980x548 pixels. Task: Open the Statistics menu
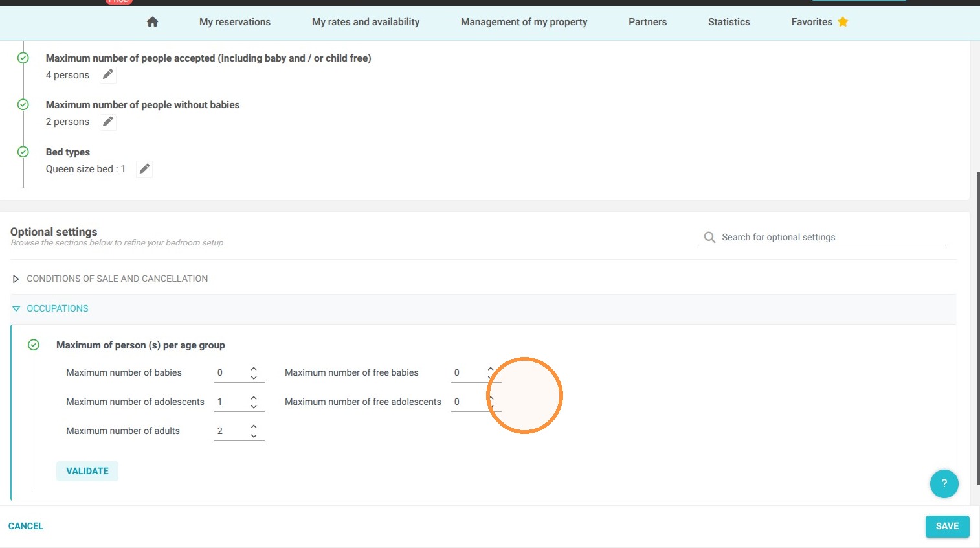click(x=729, y=22)
